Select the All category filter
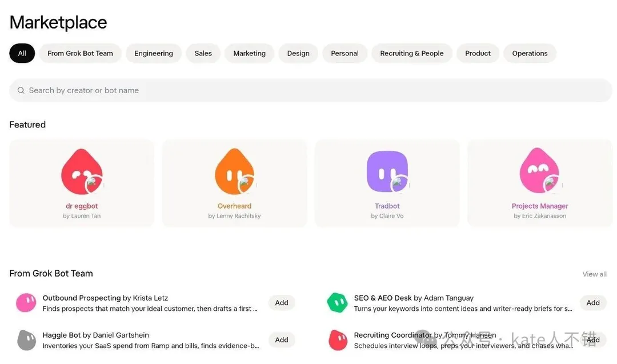The image size is (617, 364). 22,53
